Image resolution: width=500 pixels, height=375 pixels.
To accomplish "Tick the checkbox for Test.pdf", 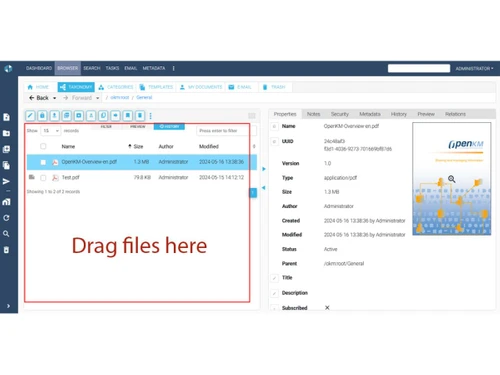I will tap(43, 178).
